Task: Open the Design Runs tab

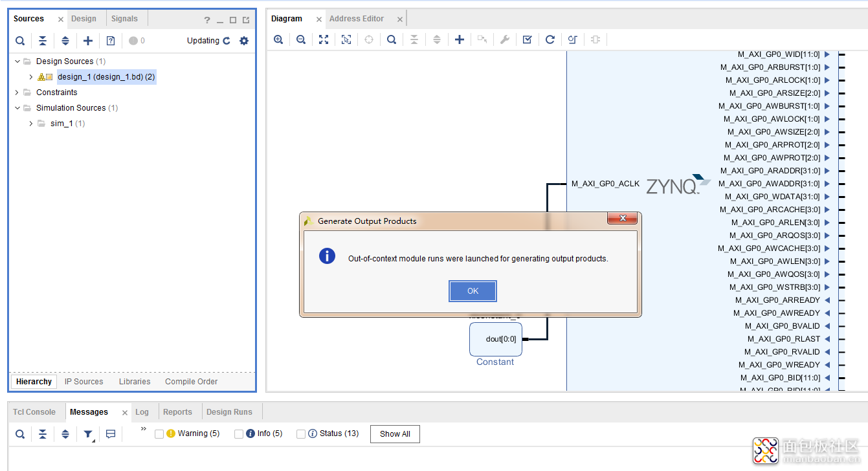Action: [229, 412]
